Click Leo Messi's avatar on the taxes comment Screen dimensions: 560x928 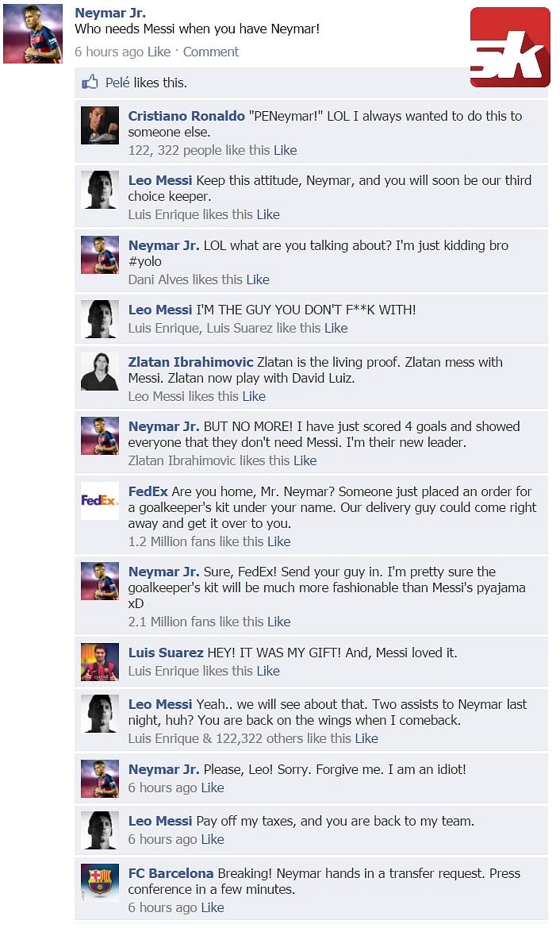[100, 830]
